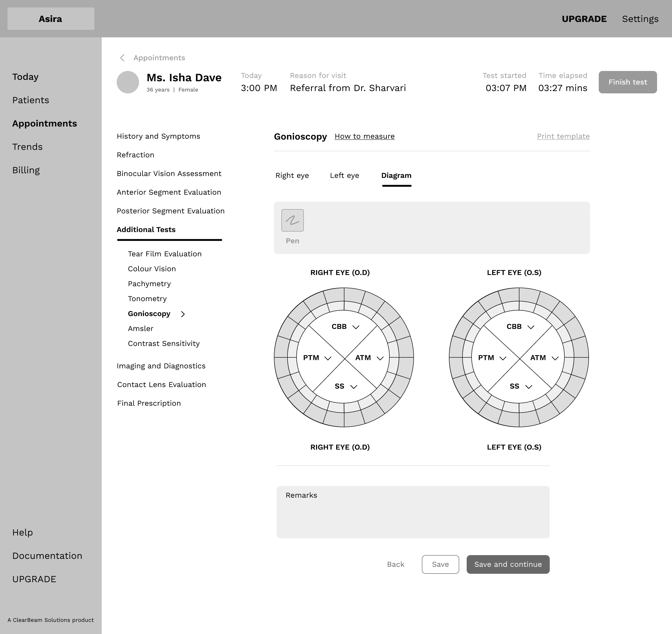Go to Patients in the sidebar
The image size is (672, 634).
31,100
